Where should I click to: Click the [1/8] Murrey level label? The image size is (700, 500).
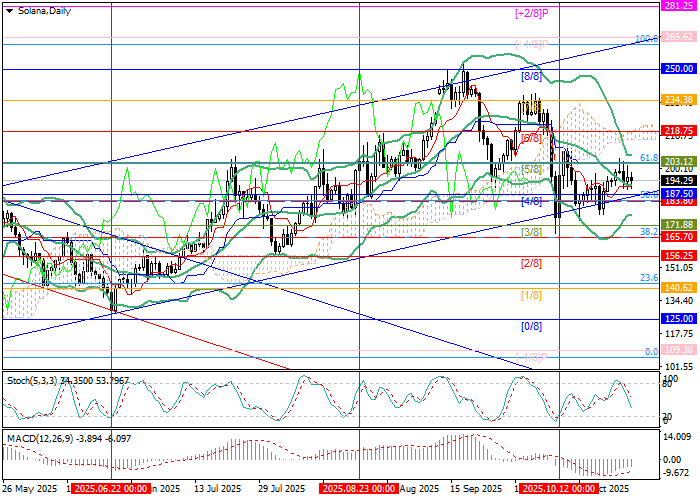pos(531,296)
